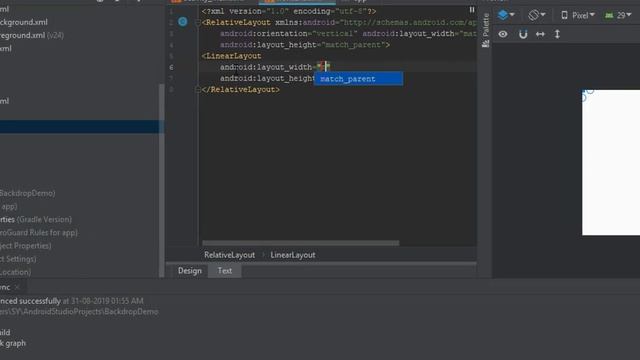640x360 pixels.
Task: Select match_parent autocomplete suggestion
Action: [x=358, y=79]
